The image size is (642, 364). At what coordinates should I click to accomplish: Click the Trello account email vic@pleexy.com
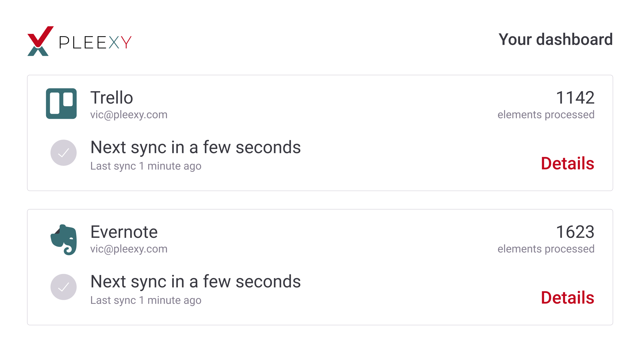(129, 115)
